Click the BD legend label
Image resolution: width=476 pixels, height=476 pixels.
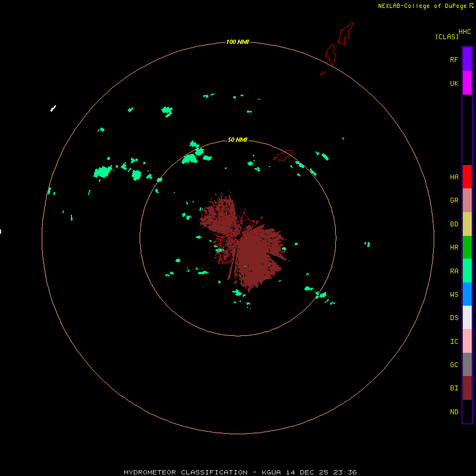(x=454, y=224)
